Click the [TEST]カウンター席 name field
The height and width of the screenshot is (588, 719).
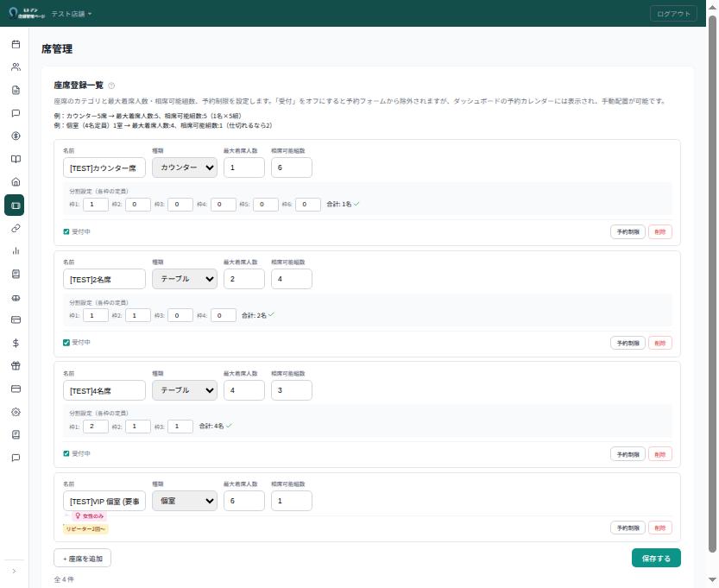(104, 168)
